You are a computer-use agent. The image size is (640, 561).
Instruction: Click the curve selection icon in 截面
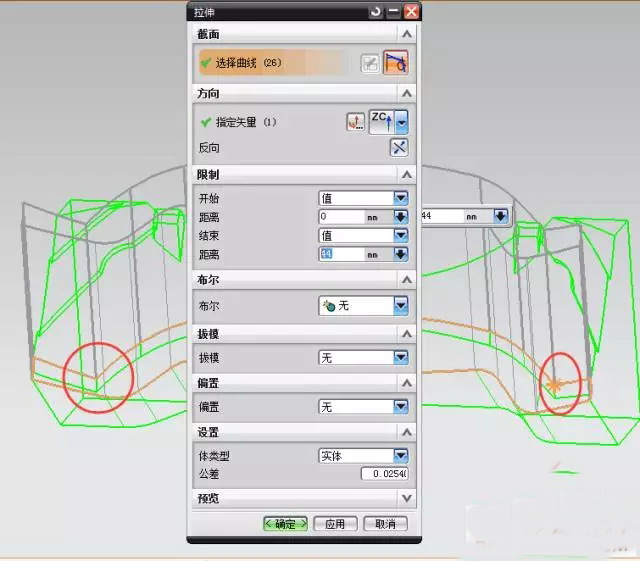(x=395, y=63)
